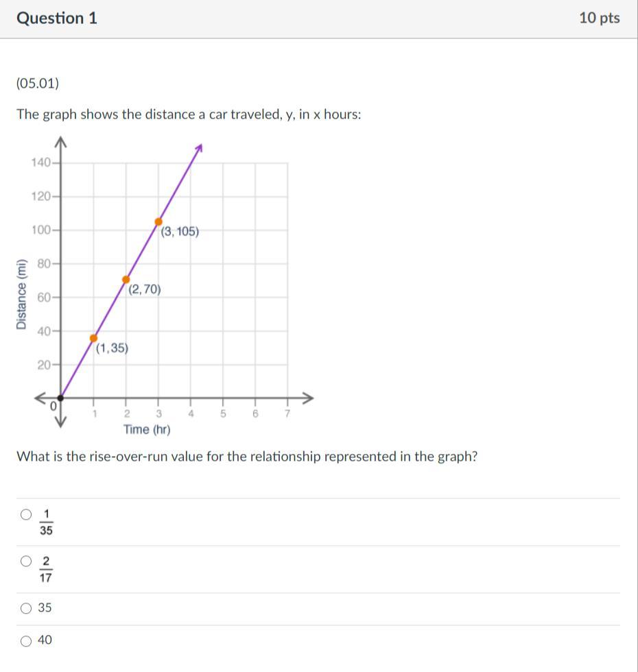Click the upward arrow on the y-axis
638x672 pixels.
(x=61, y=141)
